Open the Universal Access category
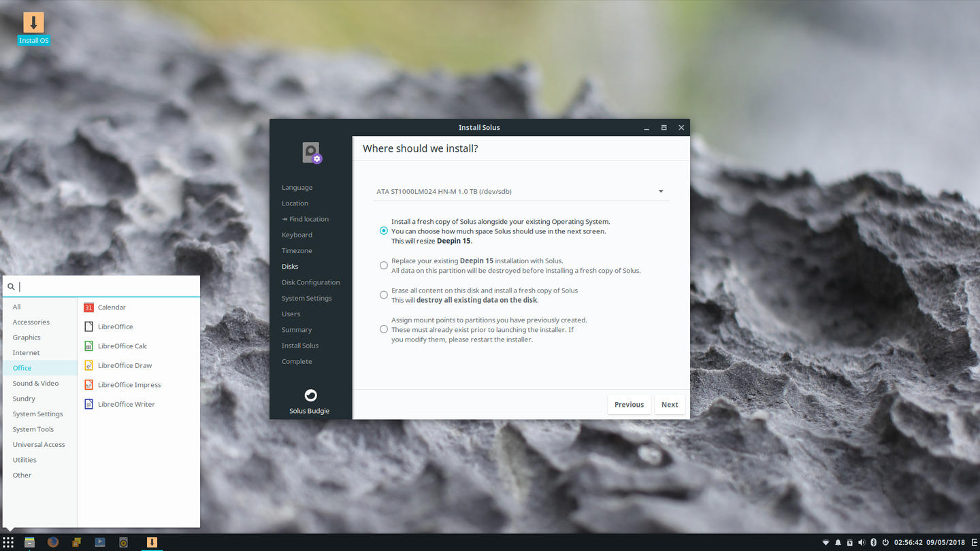This screenshot has width=980, height=551. (40, 444)
